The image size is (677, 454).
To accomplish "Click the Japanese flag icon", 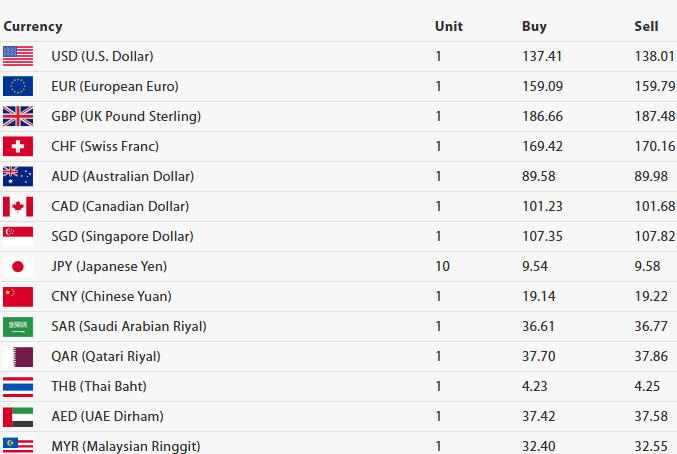I will (x=18, y=266).
